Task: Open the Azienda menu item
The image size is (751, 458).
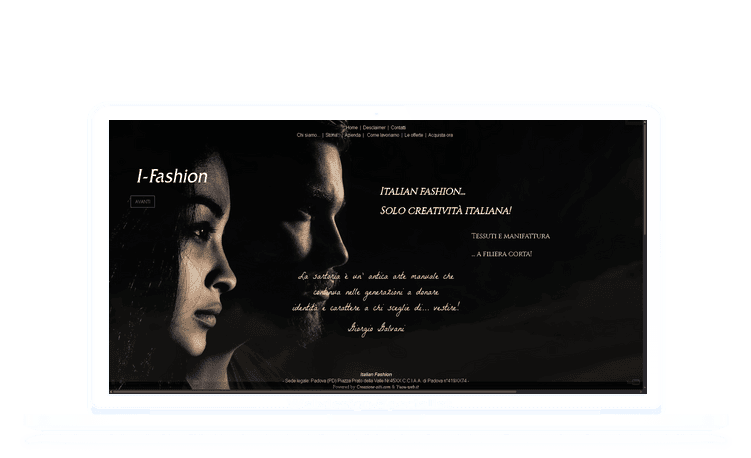Action: coord(352,135)
